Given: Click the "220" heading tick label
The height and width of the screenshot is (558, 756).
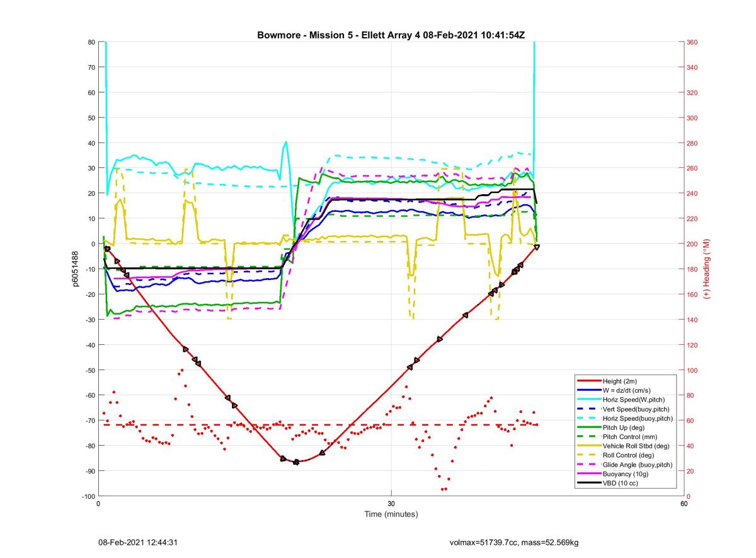Looking at the screenshot, I should [x=693, y=219].
